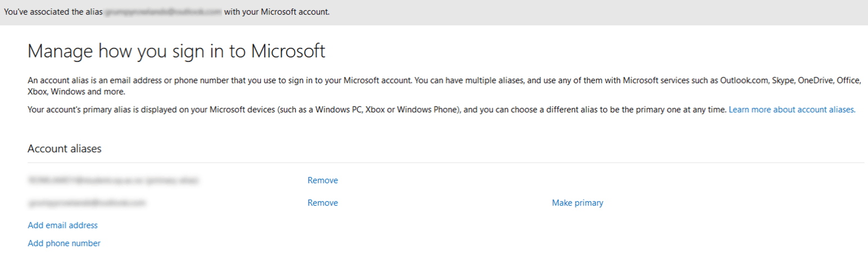This screenshot has width=868, height=258.
Task: Click the Account aliases heading
Action: pyautogui.click(x=65, y=149)
